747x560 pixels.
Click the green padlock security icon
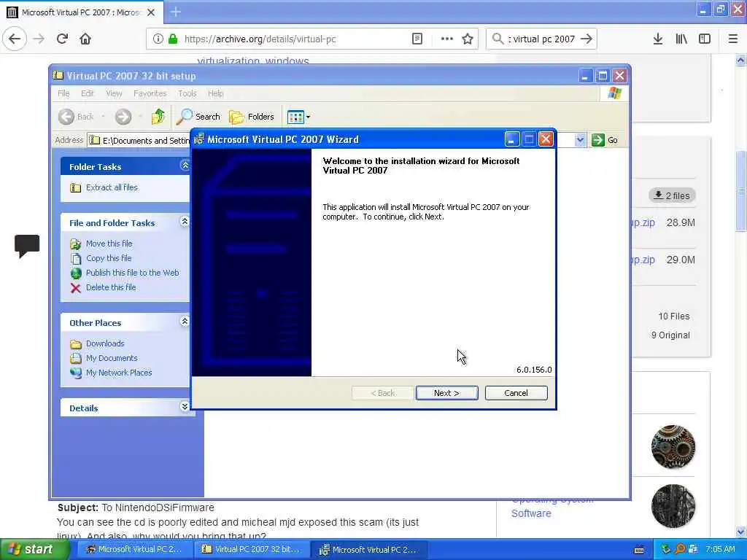coord(173,39)
